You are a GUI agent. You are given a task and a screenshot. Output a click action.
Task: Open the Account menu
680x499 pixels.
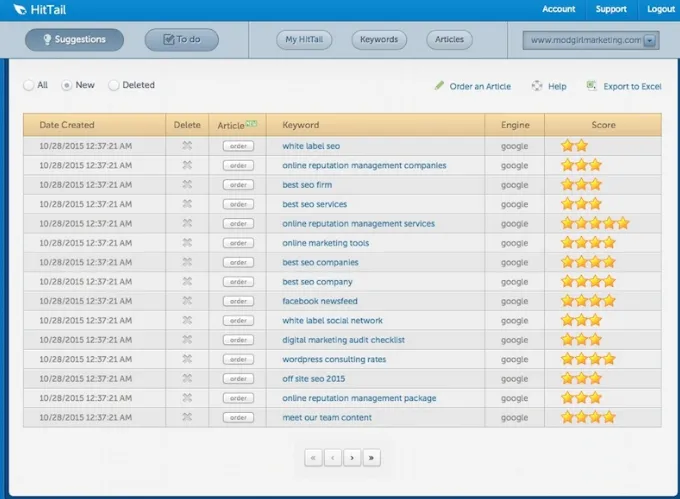pyautogui.click(x=559, y=9)
